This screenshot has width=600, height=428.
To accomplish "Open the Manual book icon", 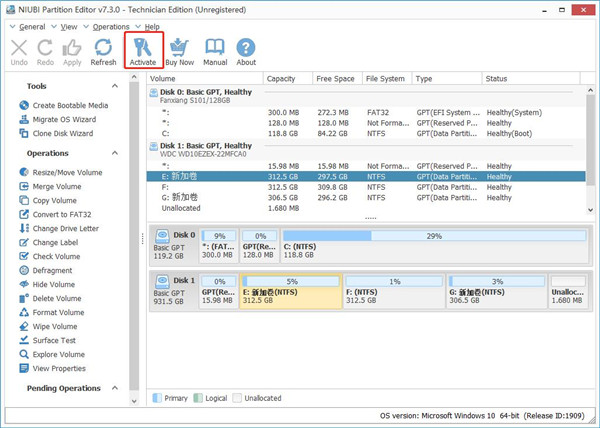I will pos(215,46).
